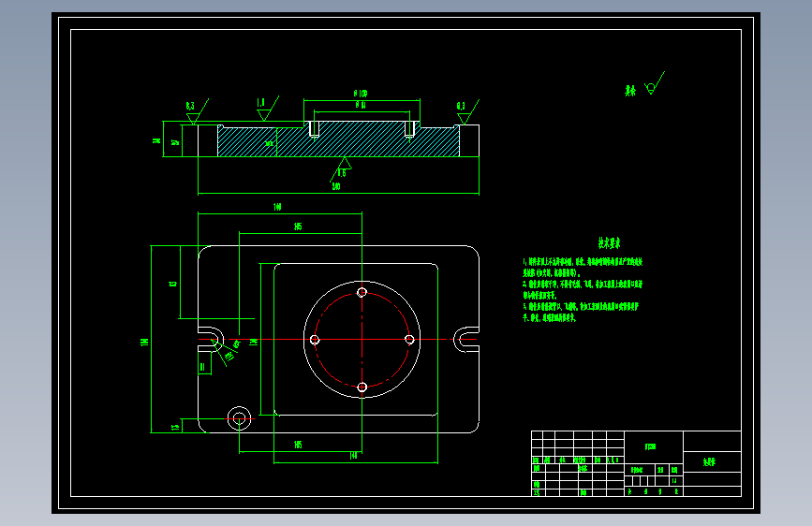Image resolution: width=812 pixels, height=526 pixels.
Task: Select the counterbored hole at plate's lower-left corner
Action: click(239, 418)
